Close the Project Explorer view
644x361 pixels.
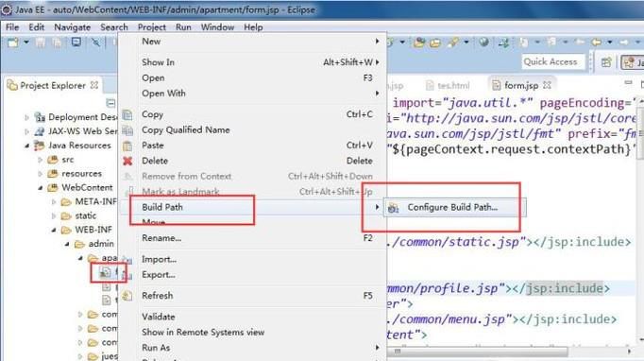94,85
